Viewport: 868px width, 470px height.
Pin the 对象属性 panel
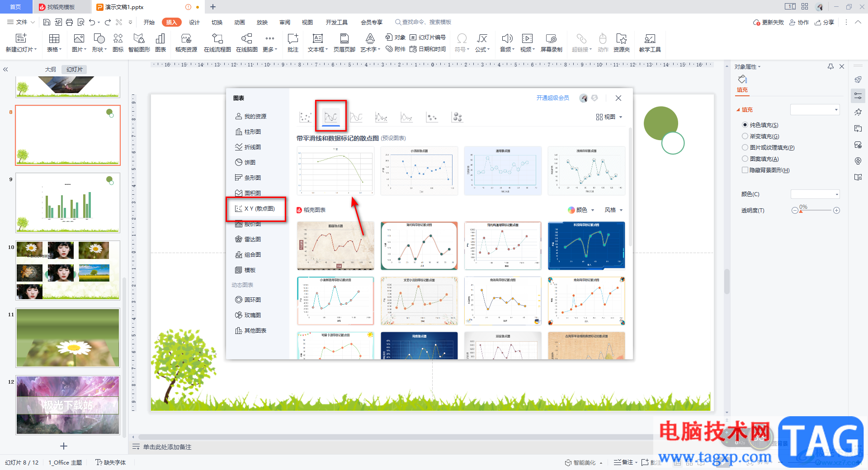pos(830,66)
